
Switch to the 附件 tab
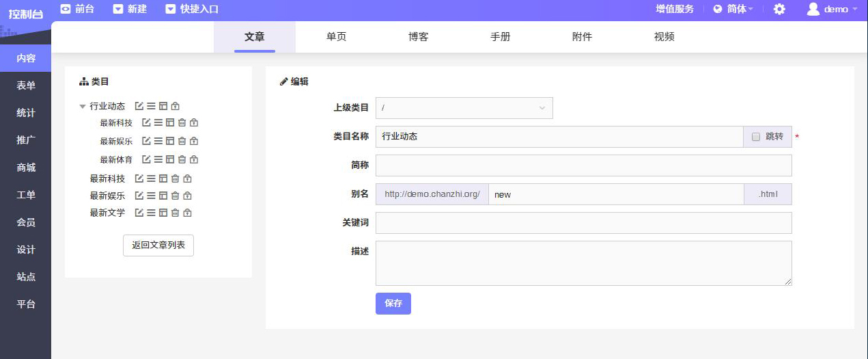click(x=583, y=37)
